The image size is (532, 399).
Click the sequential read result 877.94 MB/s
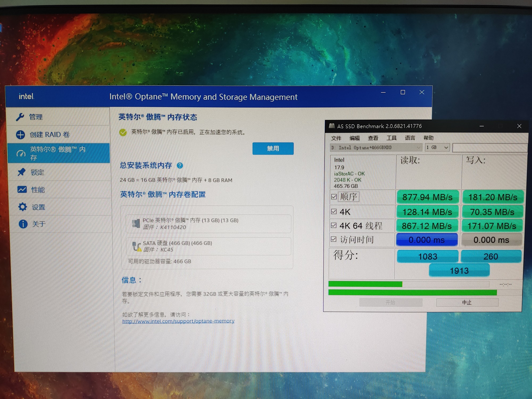click(427, 197)
